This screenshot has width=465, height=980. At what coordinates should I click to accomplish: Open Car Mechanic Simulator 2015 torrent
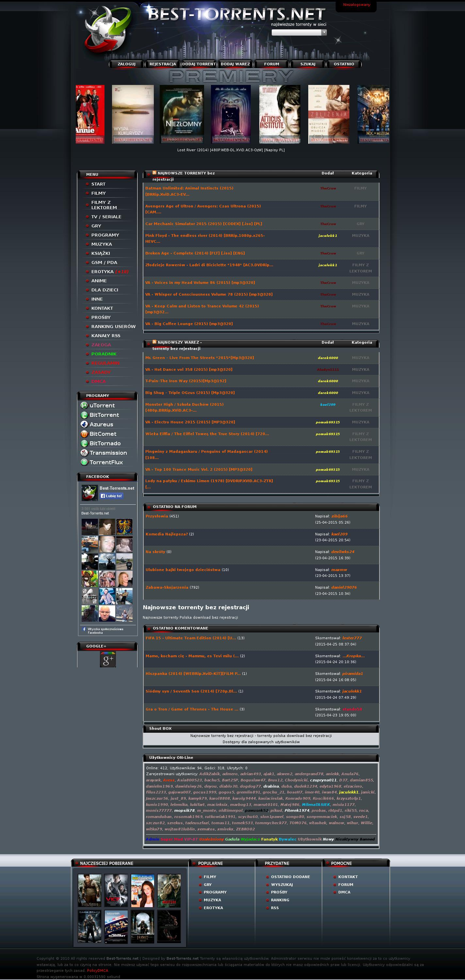[x=204, y=224]
